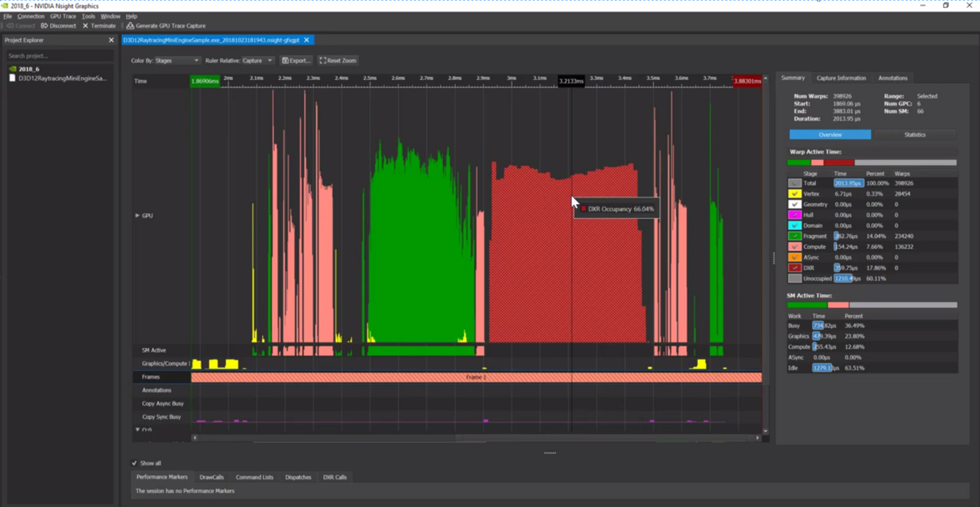Select the Annotations timeline row label
This screenshot has height=507, width=980.
coord(156,390)
